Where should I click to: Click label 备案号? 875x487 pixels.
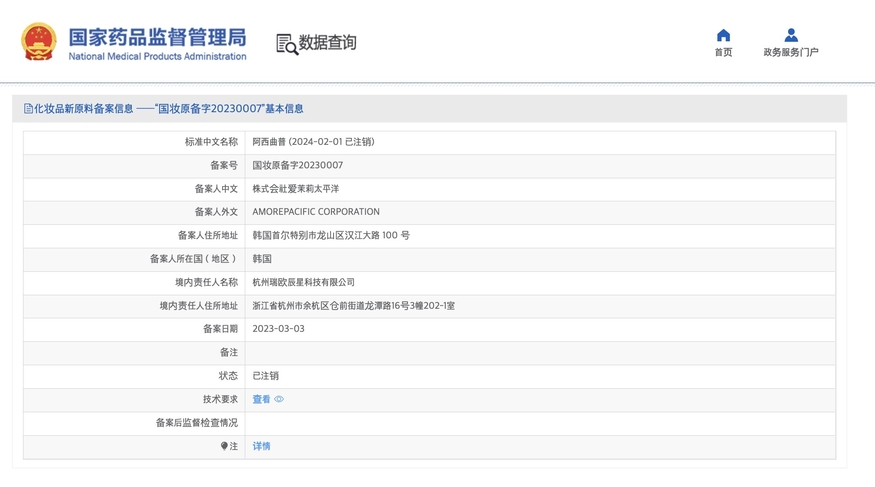click(x=224, y=165)
